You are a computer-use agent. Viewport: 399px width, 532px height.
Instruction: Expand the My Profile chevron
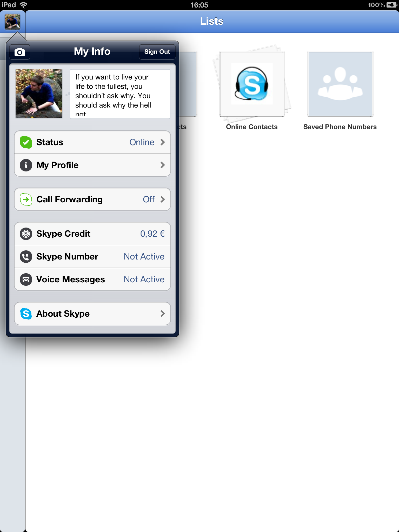click(x=163, y=165)
